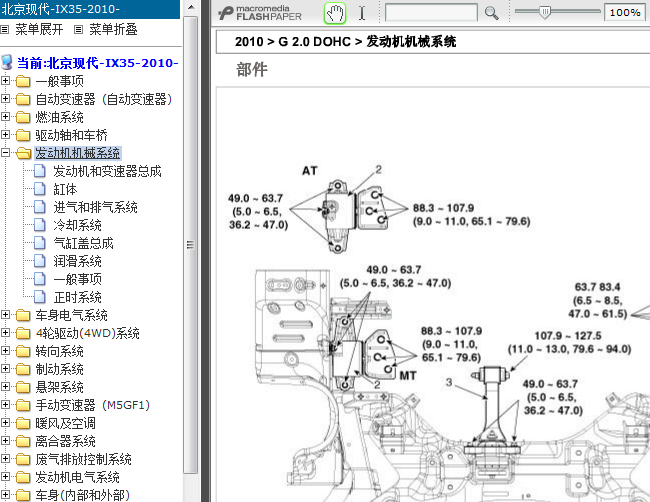Click the page icon beside 冷却系统

[x=39, y=225]
